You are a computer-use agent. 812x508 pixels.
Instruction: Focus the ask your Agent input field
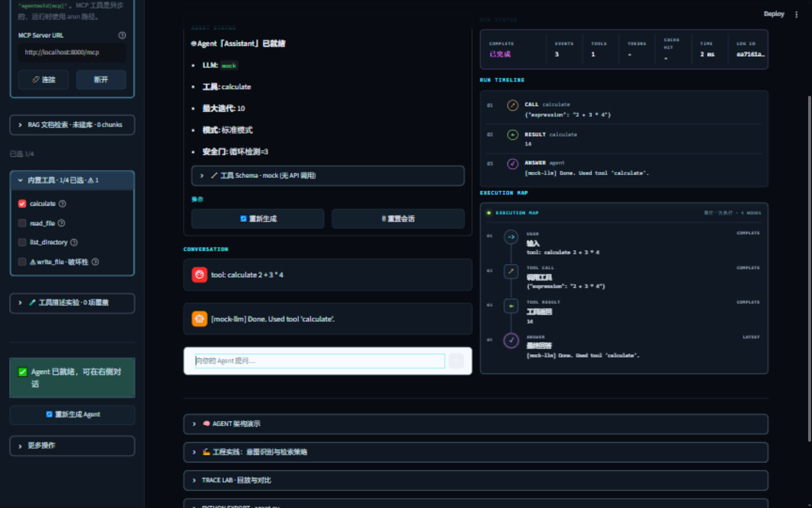pos(319,361)
